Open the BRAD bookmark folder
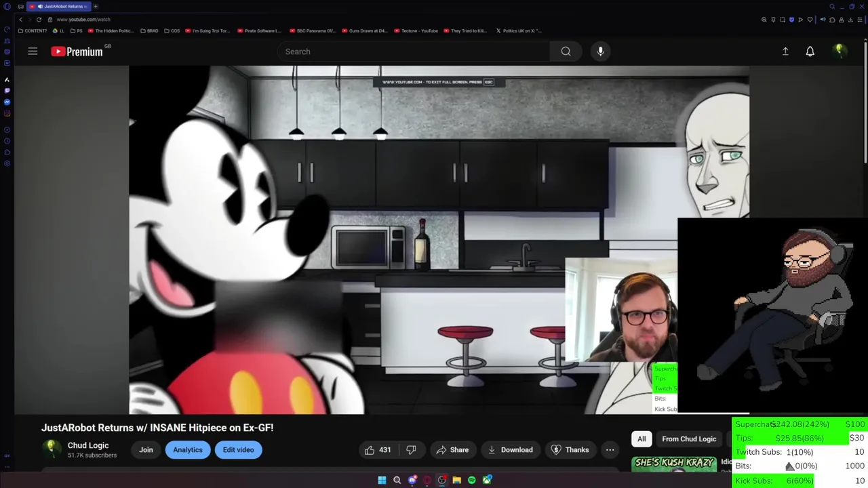This screenshot has height=488, width=868. 150,30
